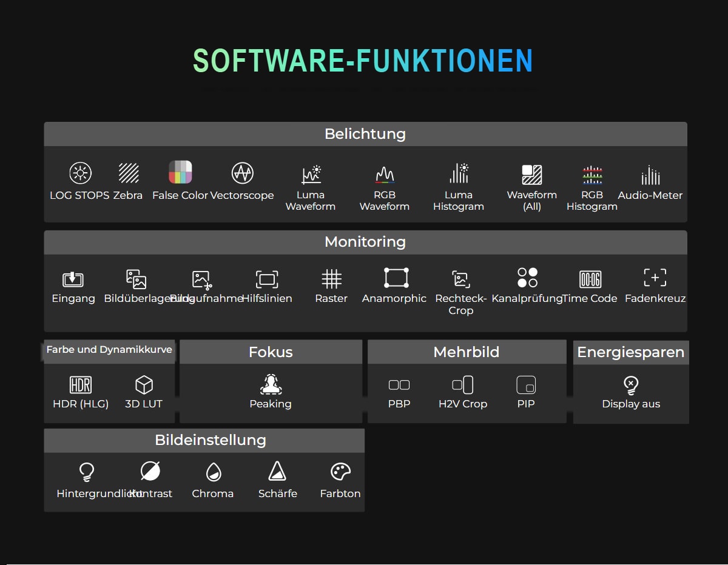Select the RGB Histogram icon

click(x=592, y=175)
